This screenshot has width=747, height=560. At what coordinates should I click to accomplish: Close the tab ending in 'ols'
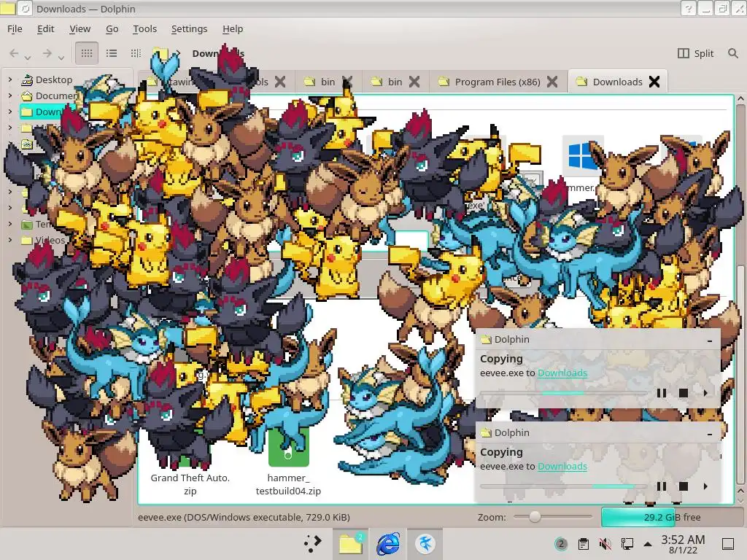click(x=280, y=82)
